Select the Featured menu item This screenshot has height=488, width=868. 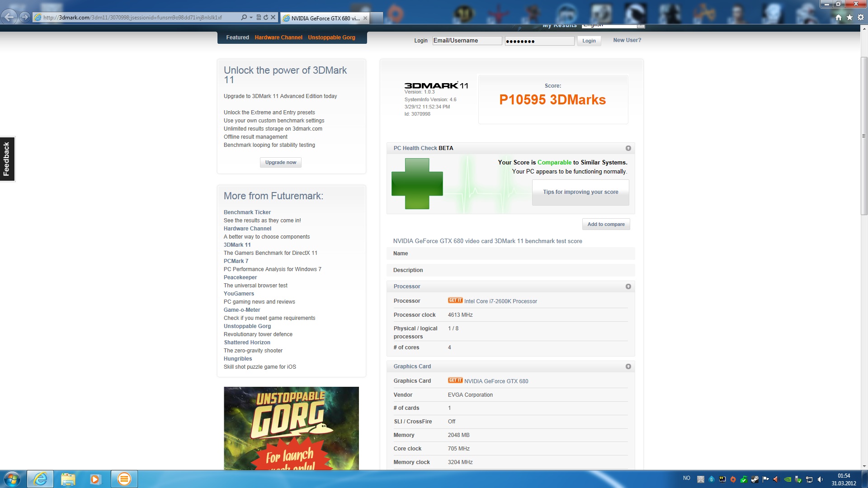237,38
